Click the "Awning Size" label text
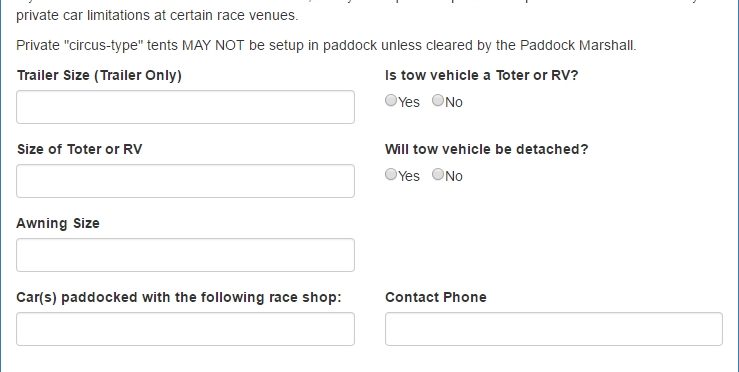 pyautogui.click(x=58, y=223)
